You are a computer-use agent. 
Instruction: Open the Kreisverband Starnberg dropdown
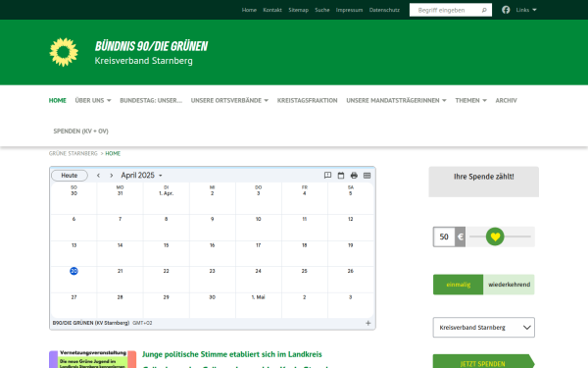(484, 328)
